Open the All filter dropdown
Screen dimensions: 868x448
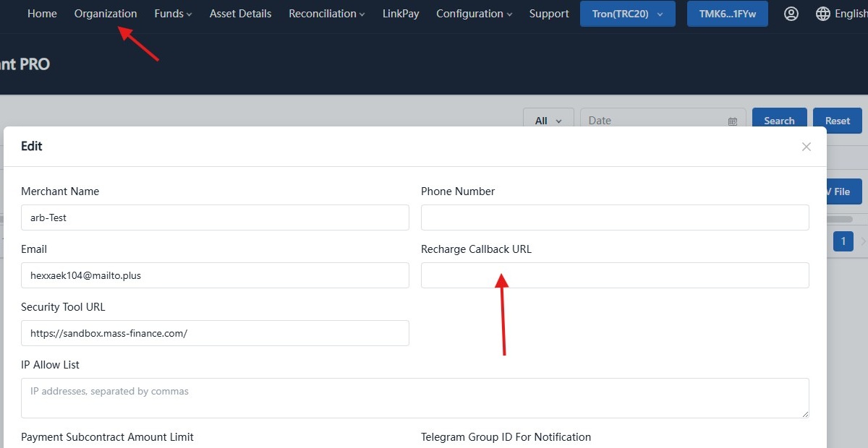click(548, 121)
